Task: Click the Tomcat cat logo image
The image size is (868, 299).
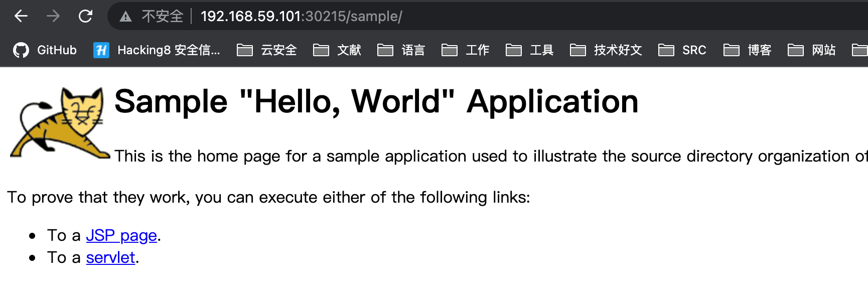Action: tap(60, 123)
